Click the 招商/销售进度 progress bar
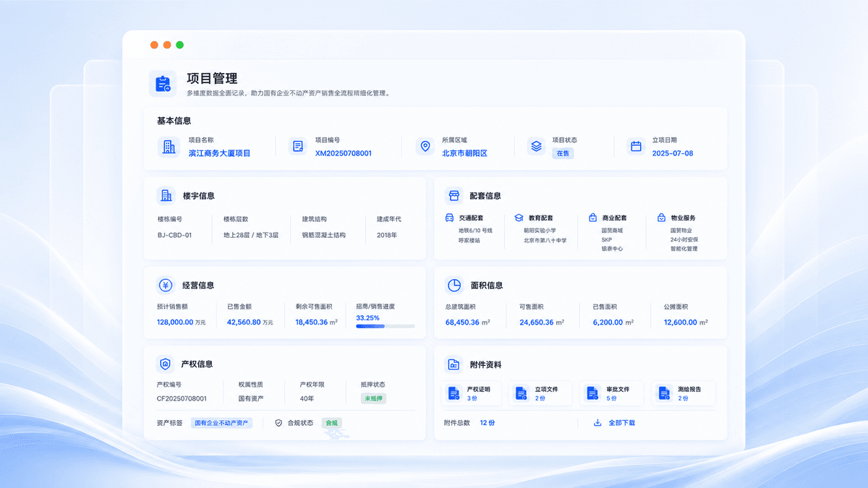 (385, 326)
